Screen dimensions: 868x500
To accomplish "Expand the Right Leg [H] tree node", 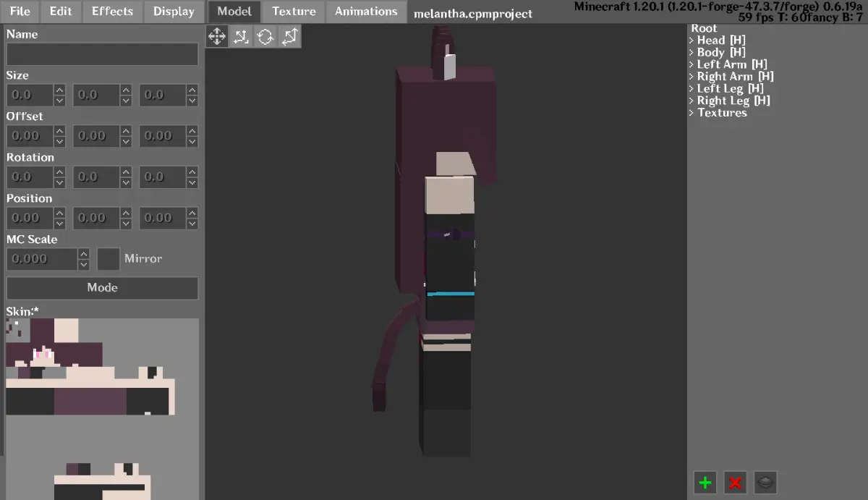I will tap(692, 101).
